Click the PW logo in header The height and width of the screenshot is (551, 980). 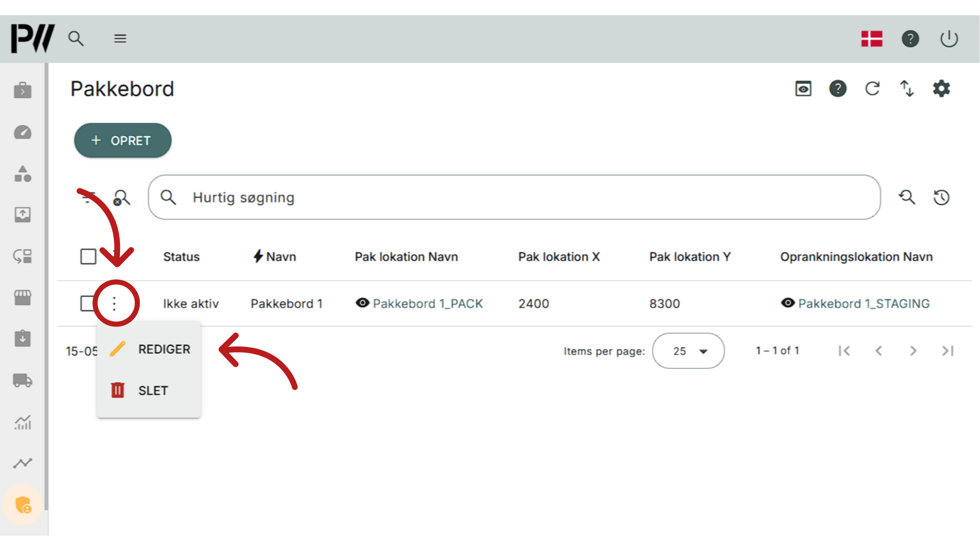pos(33,38)
